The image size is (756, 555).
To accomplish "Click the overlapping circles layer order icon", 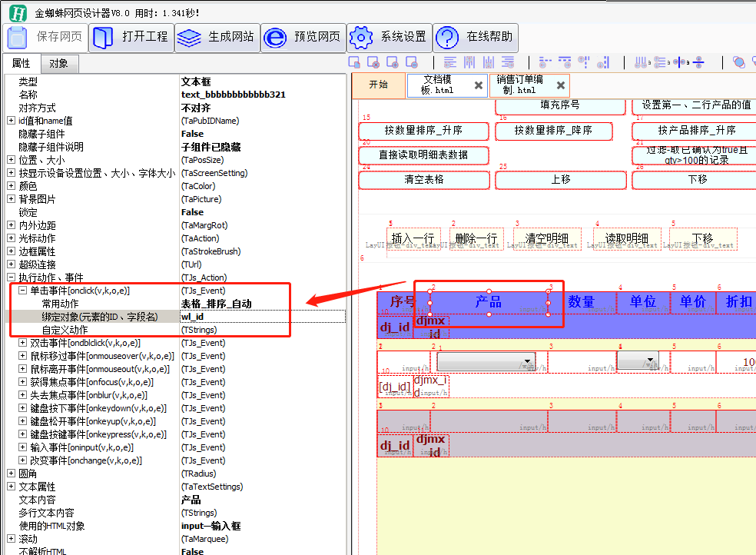I will 738,61.
